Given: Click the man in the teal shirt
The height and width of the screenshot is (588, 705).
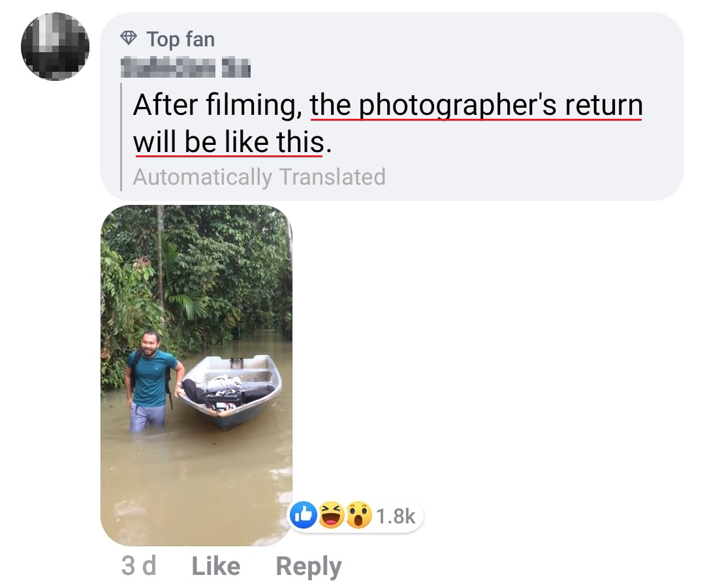Looking at the screenshot, I should pos(152,379).
